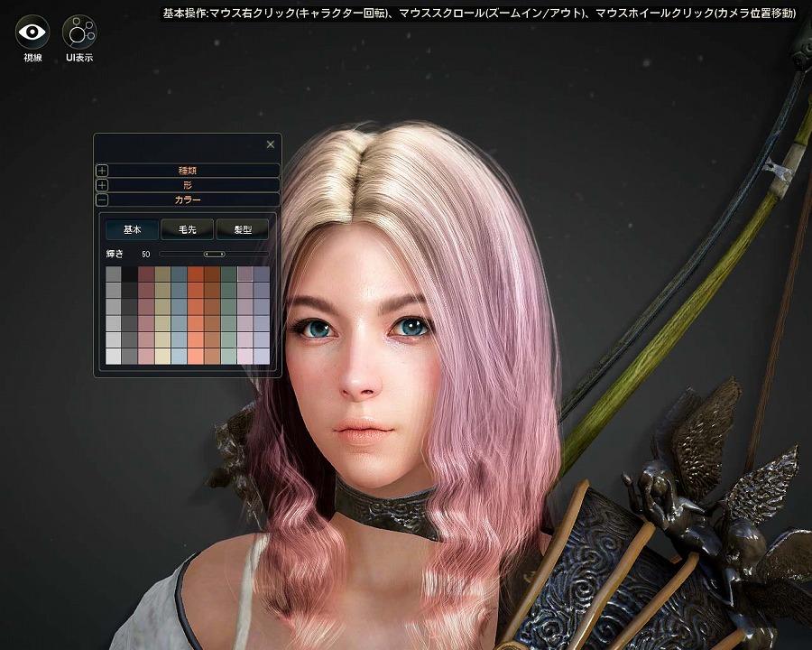This screenshot has width=812, height=650.
Task: Select the light gray swatch in the first column
Action: point(113,337)
